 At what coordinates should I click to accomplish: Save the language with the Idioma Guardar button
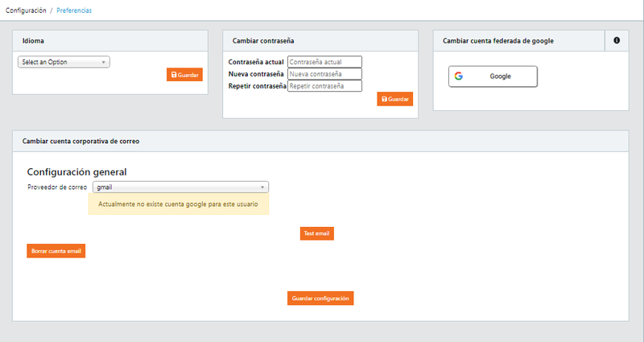(184, 75)
